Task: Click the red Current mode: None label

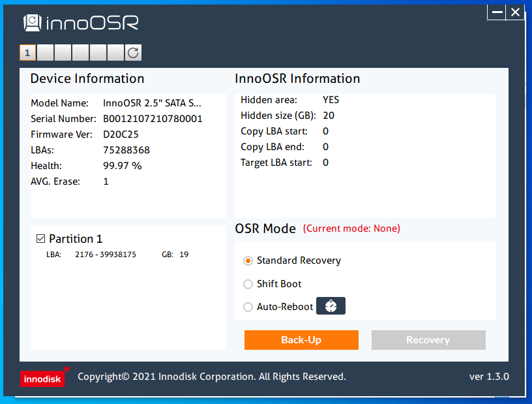Action: [352, 228]
